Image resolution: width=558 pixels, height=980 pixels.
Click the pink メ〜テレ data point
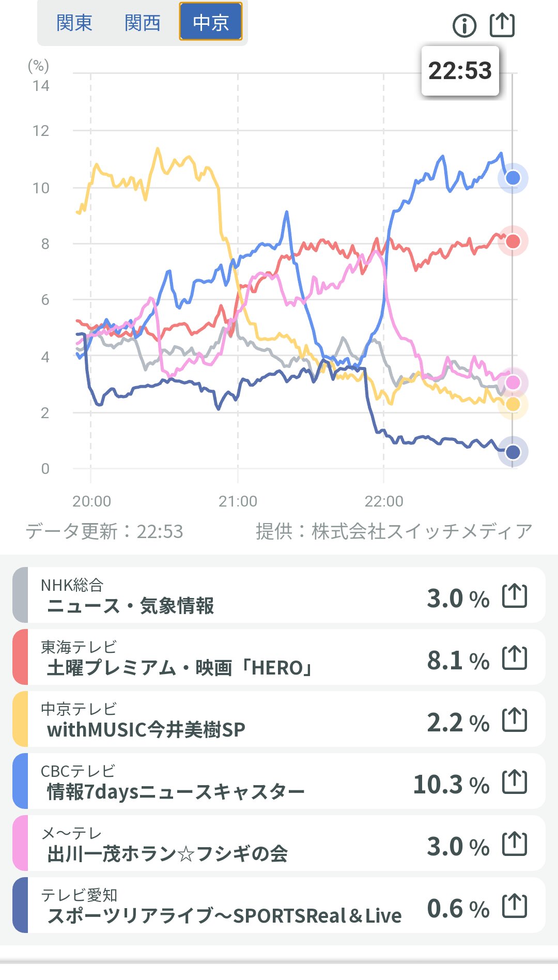tap(513, 382)
